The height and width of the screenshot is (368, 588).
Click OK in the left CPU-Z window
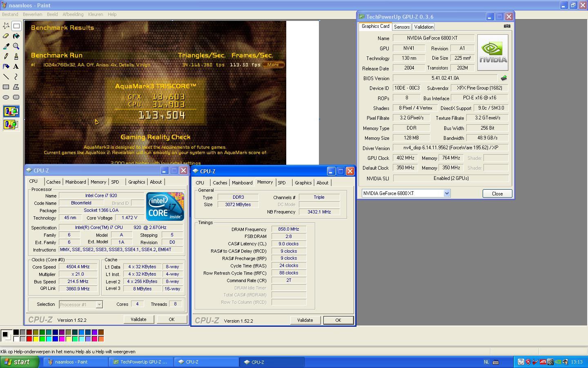[171, 319]
